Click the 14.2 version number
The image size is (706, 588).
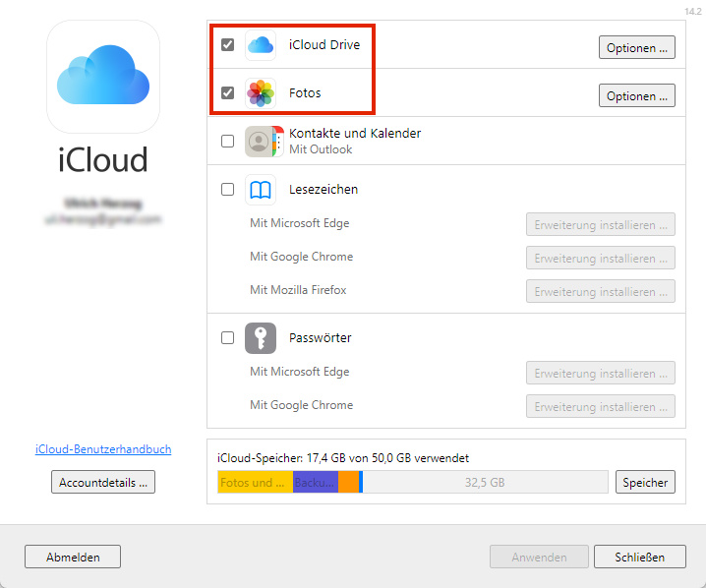tap(693, 12)
